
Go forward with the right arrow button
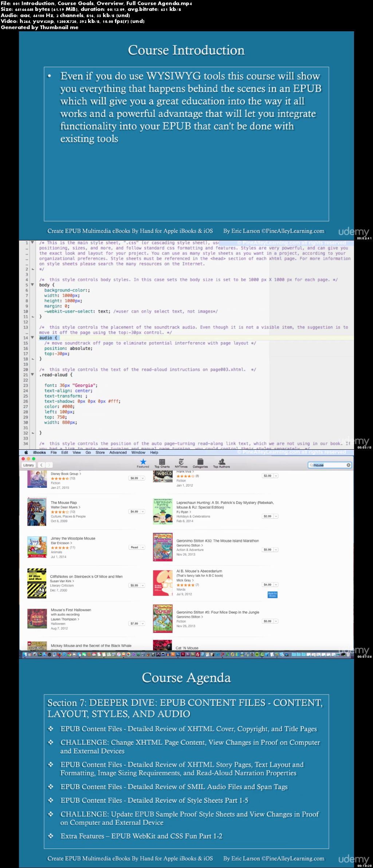click(49, 465)
